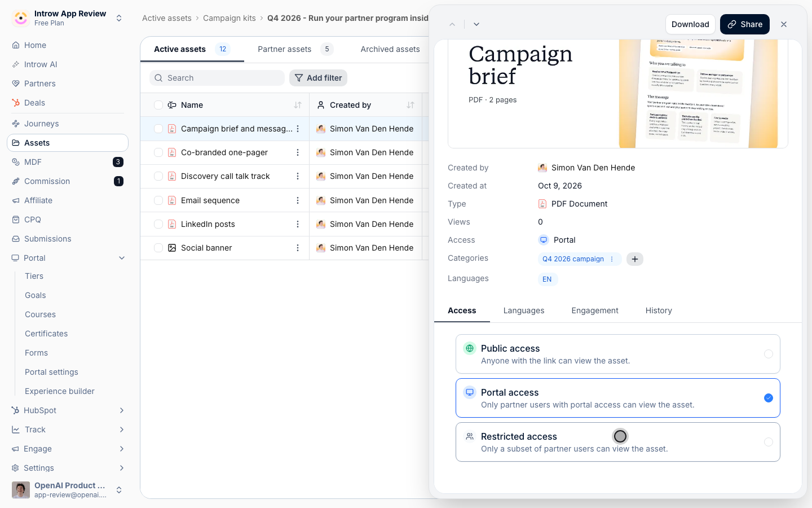Image resolution: width=812 pixels, height=508 pixels.
Task: Click the Journeys icon in sidebar
Action: coord(16,124)
